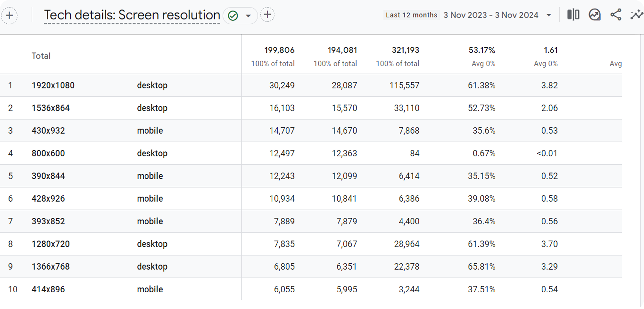Image resolution: width=644 pixels, height=309 pixels.
Task: Click the 414x896 resolution cell
Action: [48, 289]
